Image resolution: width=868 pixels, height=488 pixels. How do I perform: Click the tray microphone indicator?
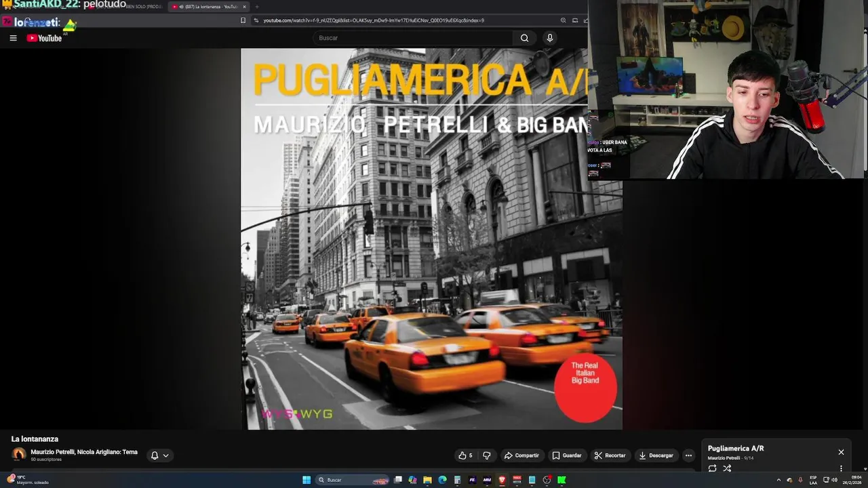[800, 480]
